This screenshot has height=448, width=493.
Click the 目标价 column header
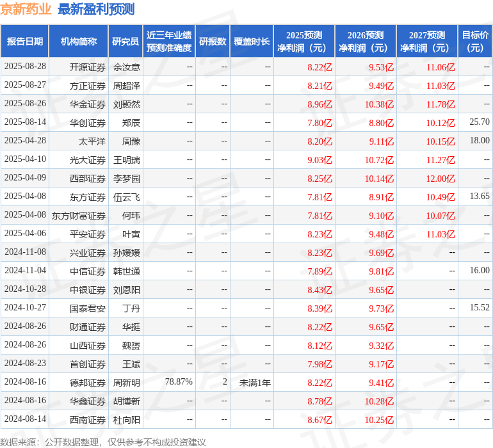tap(475, 42)
